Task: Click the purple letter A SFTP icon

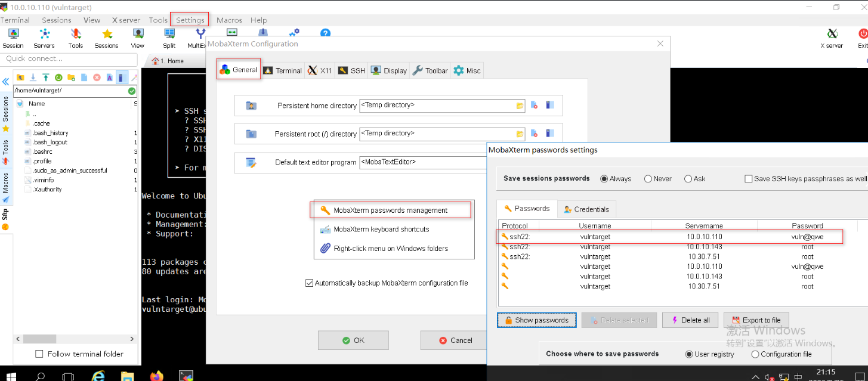Action: [x=109, y=78]
